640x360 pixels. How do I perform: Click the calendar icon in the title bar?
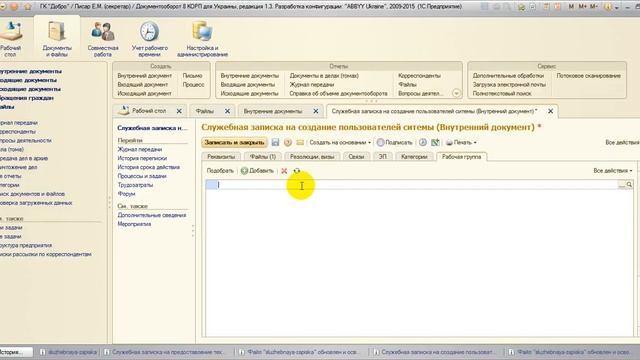pos(547,7)
